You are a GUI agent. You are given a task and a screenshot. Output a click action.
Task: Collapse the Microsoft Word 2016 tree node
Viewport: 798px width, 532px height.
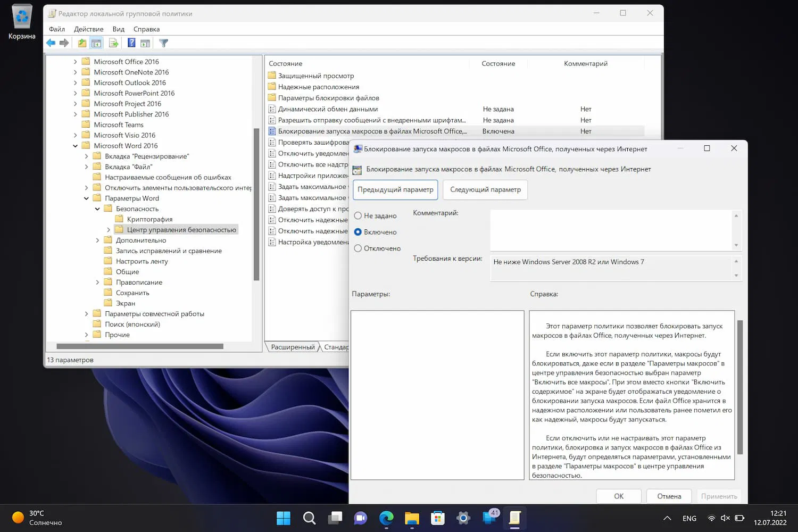point(75,146)
